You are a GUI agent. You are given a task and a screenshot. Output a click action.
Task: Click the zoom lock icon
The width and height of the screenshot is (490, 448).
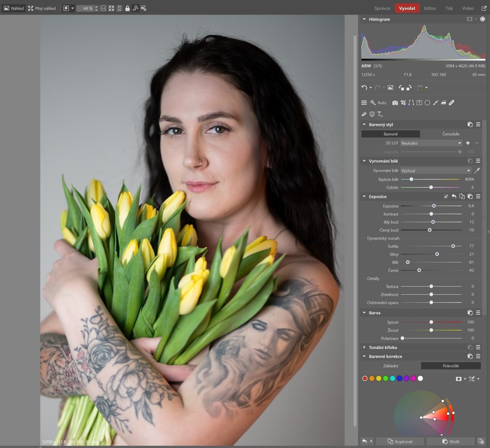[x=127, y=8]
